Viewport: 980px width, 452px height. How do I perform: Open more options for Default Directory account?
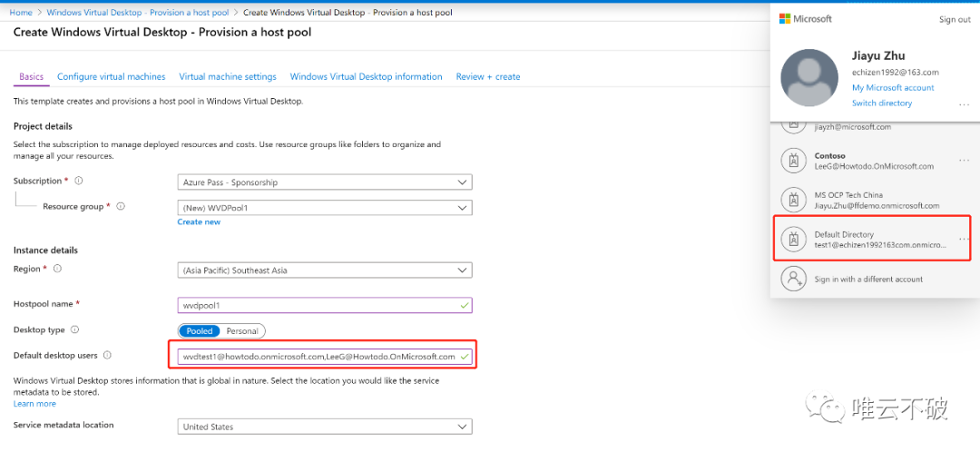(x=964, y=239)
